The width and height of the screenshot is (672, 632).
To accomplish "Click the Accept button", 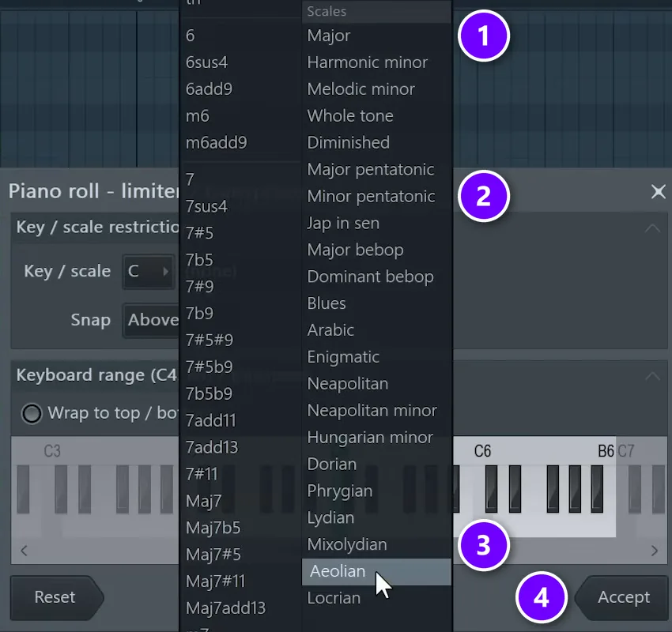I will (x=621, y=597).
